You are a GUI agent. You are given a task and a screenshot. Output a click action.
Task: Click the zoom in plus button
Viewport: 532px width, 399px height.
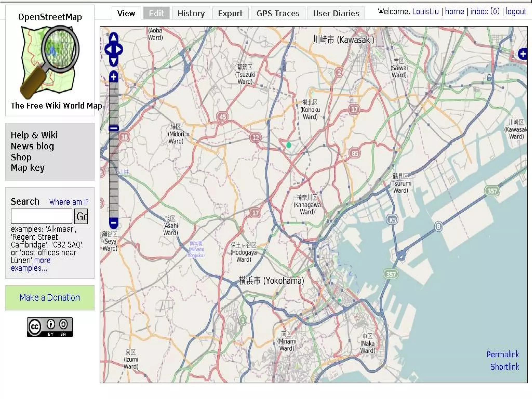point(114,77)
